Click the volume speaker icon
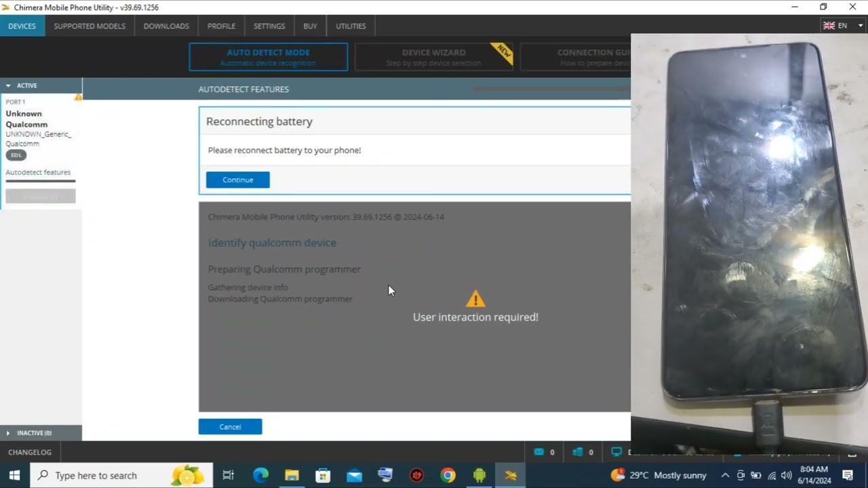Image resolution: width=868 pixels, height=488 pixels. [x=786, y=475]
